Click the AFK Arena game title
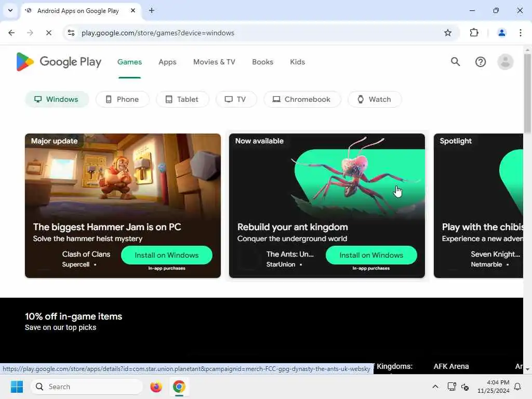Screen dimensions: 532x399 click(x=451, y=366)
